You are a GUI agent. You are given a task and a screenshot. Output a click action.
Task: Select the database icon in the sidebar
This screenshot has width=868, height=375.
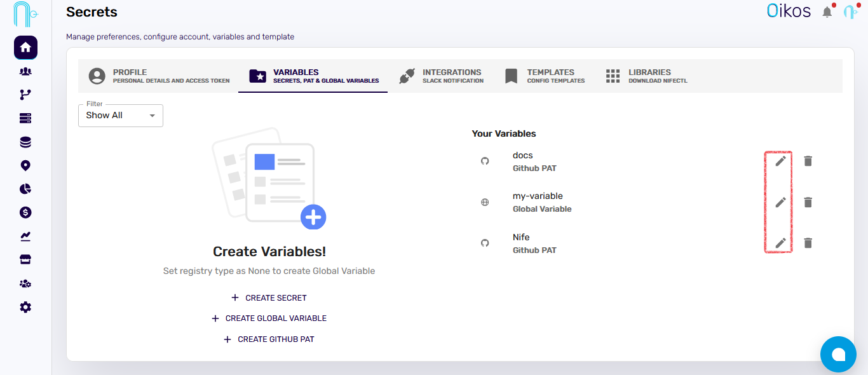coord(25,142)
